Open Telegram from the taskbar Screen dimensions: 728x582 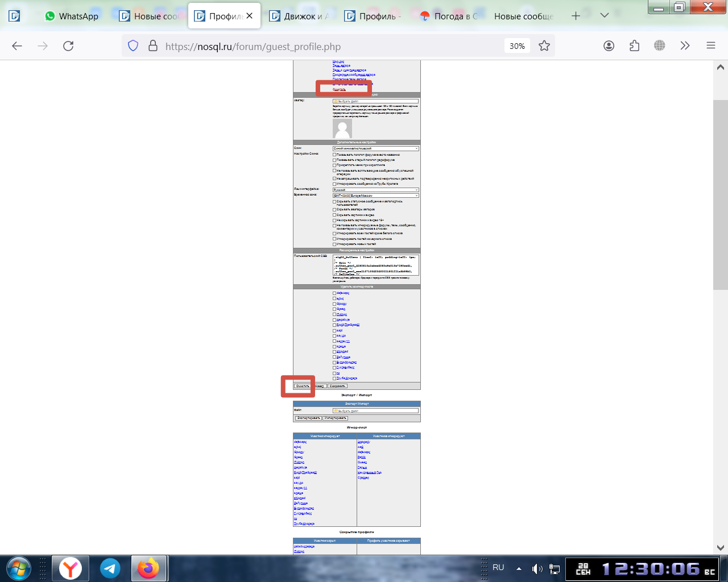(110, 568)
